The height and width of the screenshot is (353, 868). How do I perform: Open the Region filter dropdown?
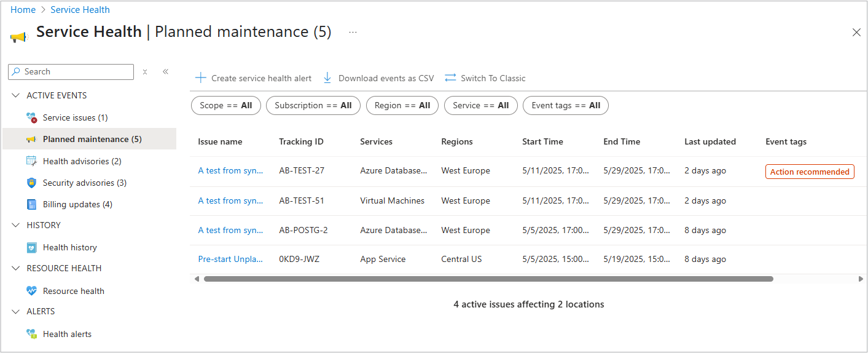(402, 105)
